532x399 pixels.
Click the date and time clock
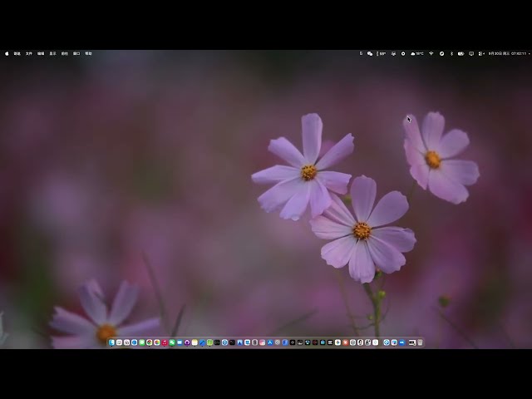tap(507, 53)
